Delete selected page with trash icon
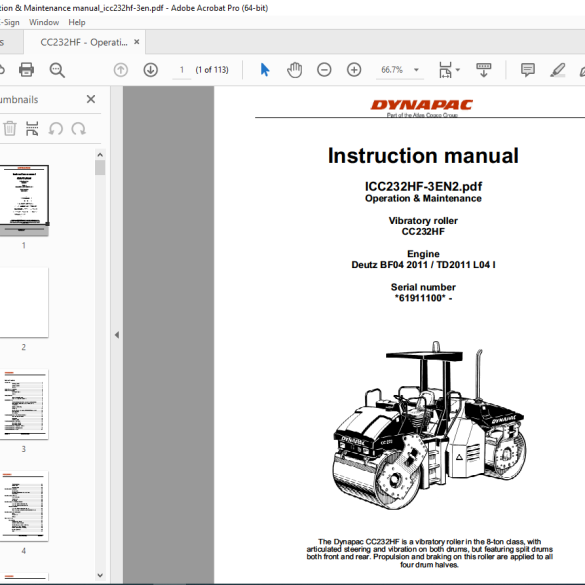The height and width of the screenshot is (585, 585). 10,129
